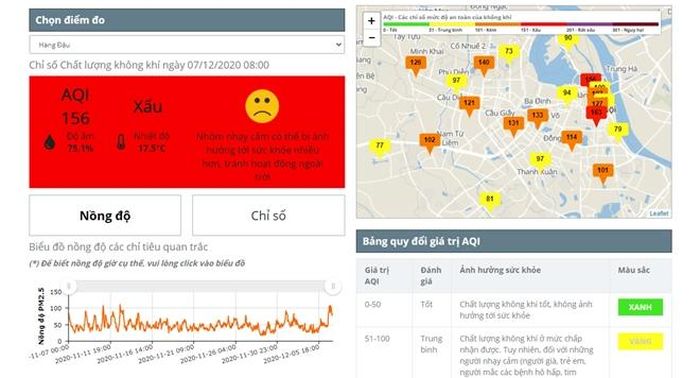Click the yellow 77 AQI marker
700x378 pixels.
tap(379, 148)
